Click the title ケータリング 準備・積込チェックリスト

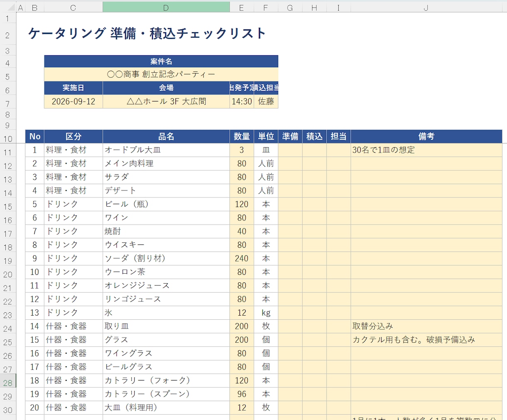(147, 33)
